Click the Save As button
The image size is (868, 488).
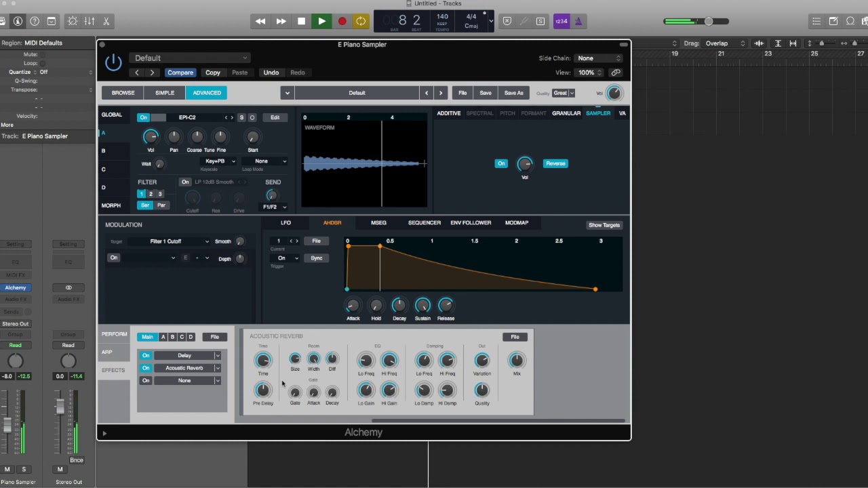(513, 93)
